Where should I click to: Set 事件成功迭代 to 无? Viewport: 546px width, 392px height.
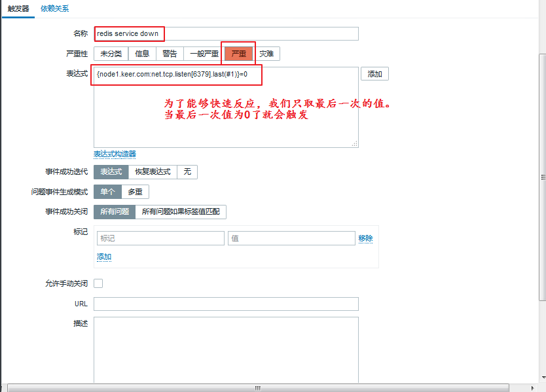pyautogui.click(x=187, y=172)
